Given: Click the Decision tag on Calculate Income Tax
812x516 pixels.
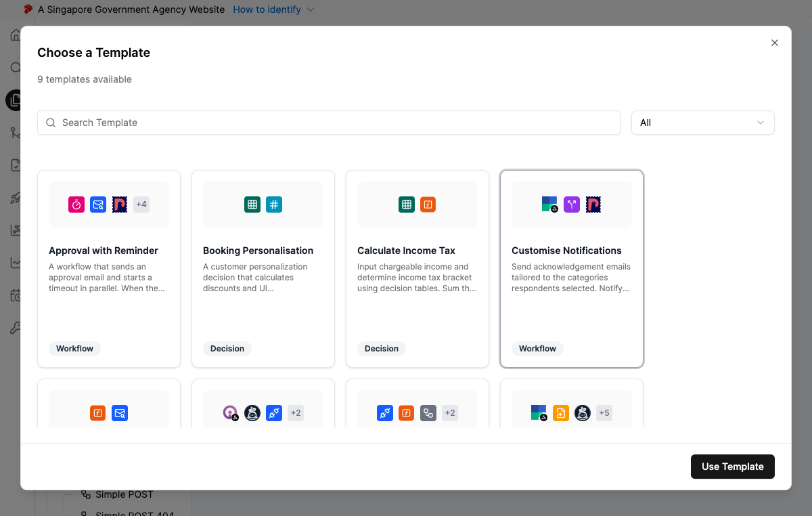Looking at the screenshot, I should [x=382, y=349].
